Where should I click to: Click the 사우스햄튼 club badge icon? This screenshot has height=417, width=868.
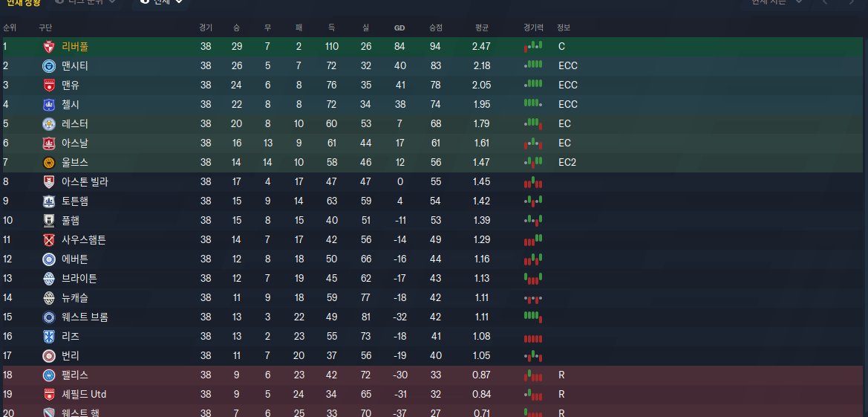pyautogui.click(x=49, y=240)
